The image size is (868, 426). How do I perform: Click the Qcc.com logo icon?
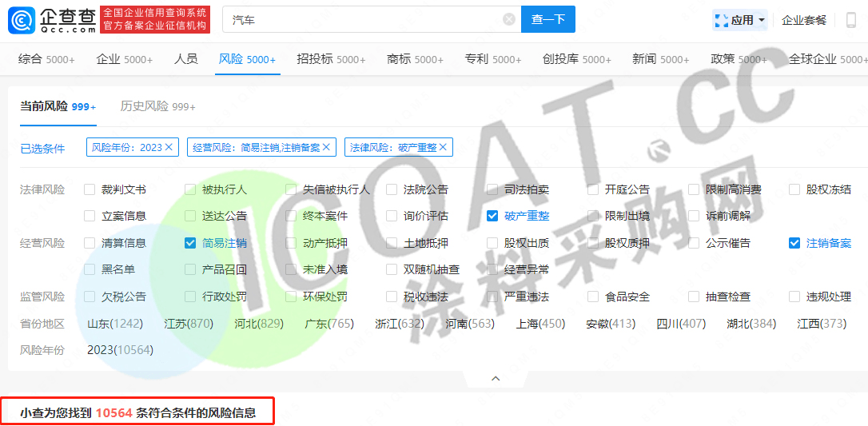coord(22,20)
